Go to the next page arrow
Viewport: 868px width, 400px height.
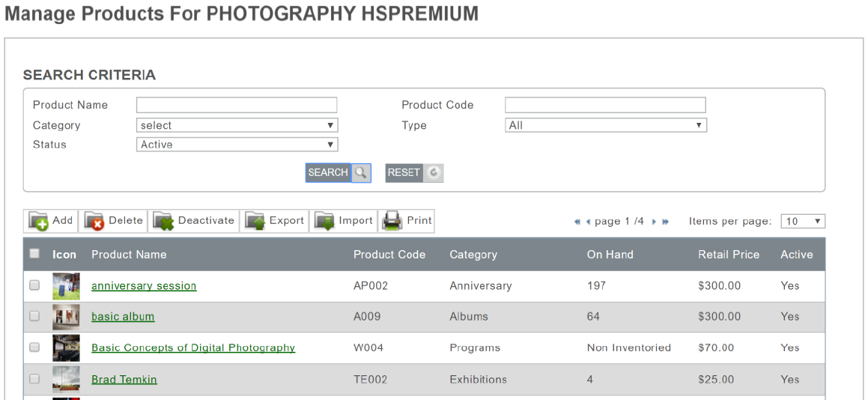coord(654,222)
